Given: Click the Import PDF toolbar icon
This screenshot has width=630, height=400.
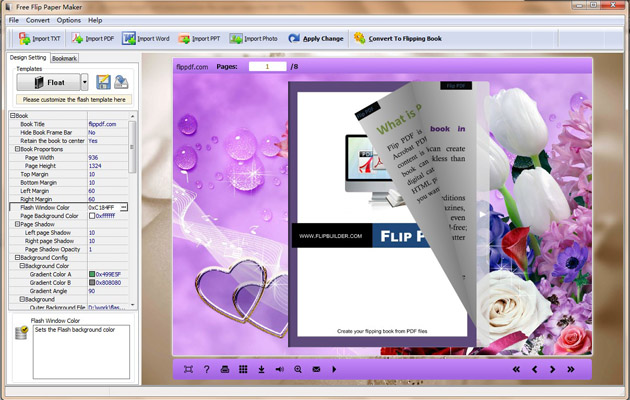Looking at the screenshot, I should (x=77, y=39).
